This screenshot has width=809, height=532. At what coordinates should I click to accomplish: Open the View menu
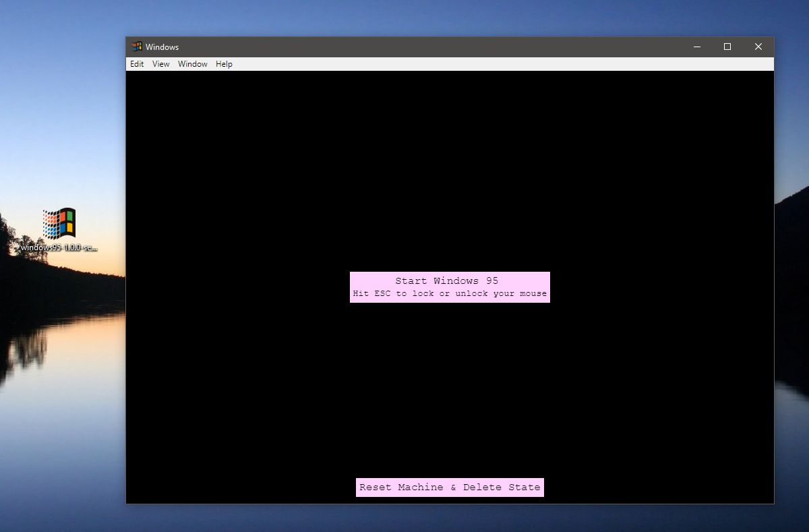pyautogui.click(x=160, y=64)
